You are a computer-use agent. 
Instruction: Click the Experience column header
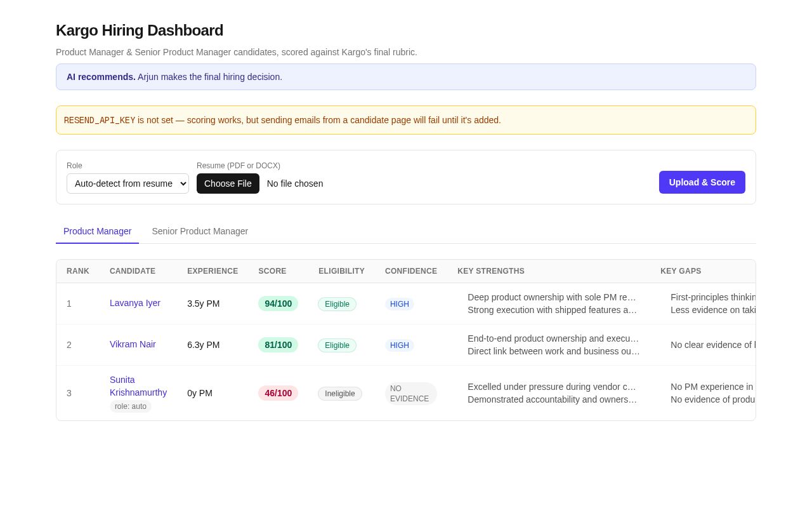tap(213, 271)
